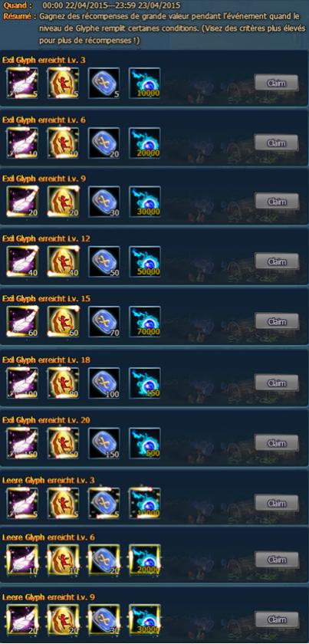Click the blue rune stone in Leere Lv. 9 row
Viewport: 309px width, 644px height.
click(104, 619)
